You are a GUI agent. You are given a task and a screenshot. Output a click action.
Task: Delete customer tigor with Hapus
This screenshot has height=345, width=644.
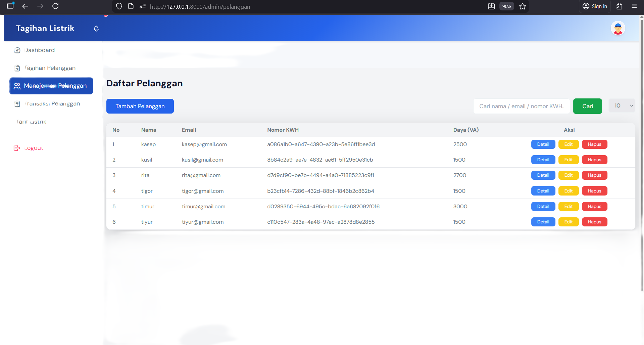pos(594,191)
